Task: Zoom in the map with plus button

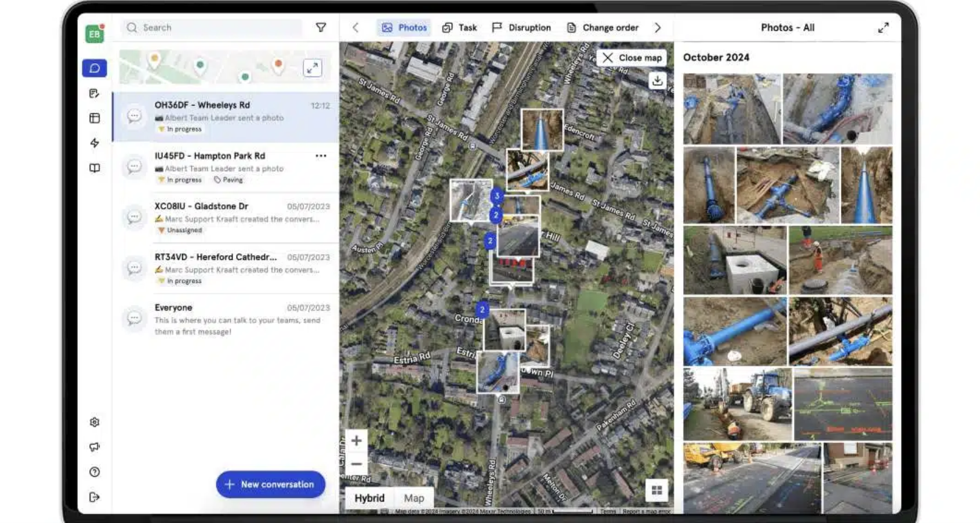Action: [x=356, y=441]
